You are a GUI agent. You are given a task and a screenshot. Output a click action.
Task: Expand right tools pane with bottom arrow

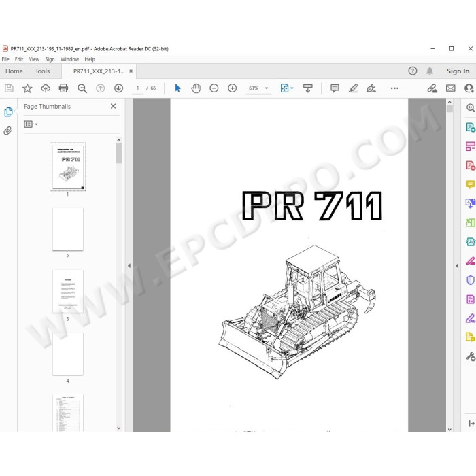tap(471, 423)
